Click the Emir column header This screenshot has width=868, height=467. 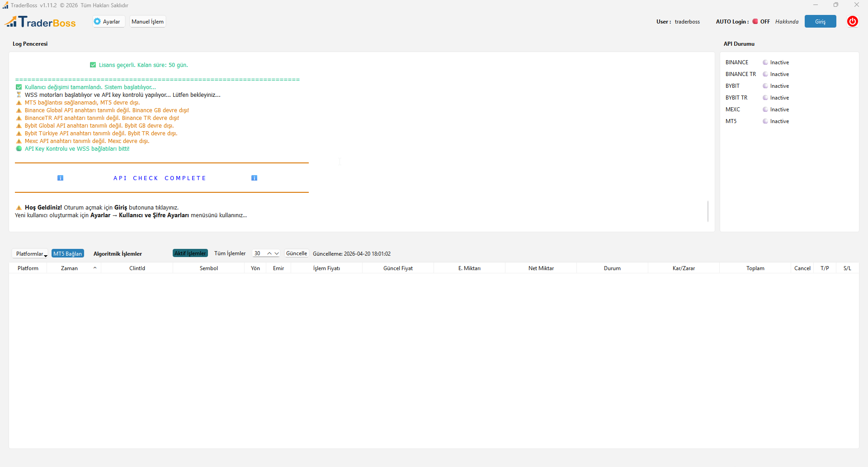coord(278,268)
